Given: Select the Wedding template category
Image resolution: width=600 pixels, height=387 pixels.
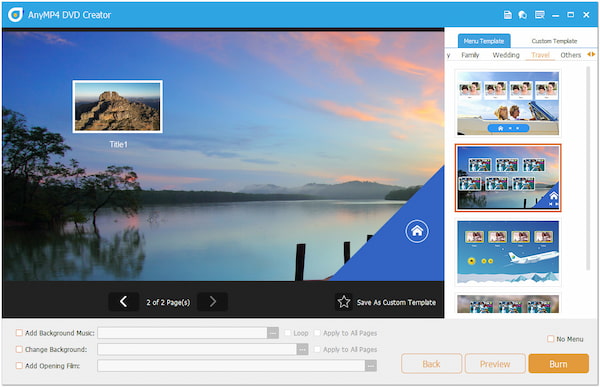Looking at the screenshot, I should (x=506, y=55).
